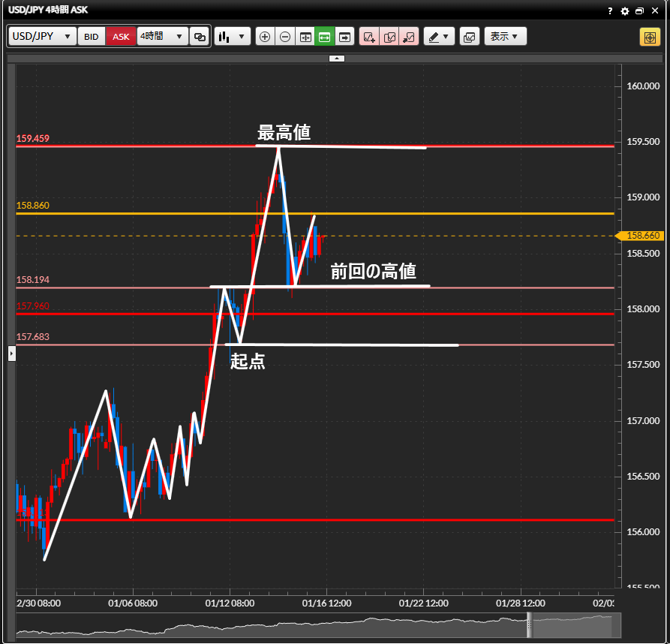This screenshot has height=644, width=670.
Task: Open the USD/JPY currency pair dropdown
Action: pyautogui.click(x=42, y=37)
